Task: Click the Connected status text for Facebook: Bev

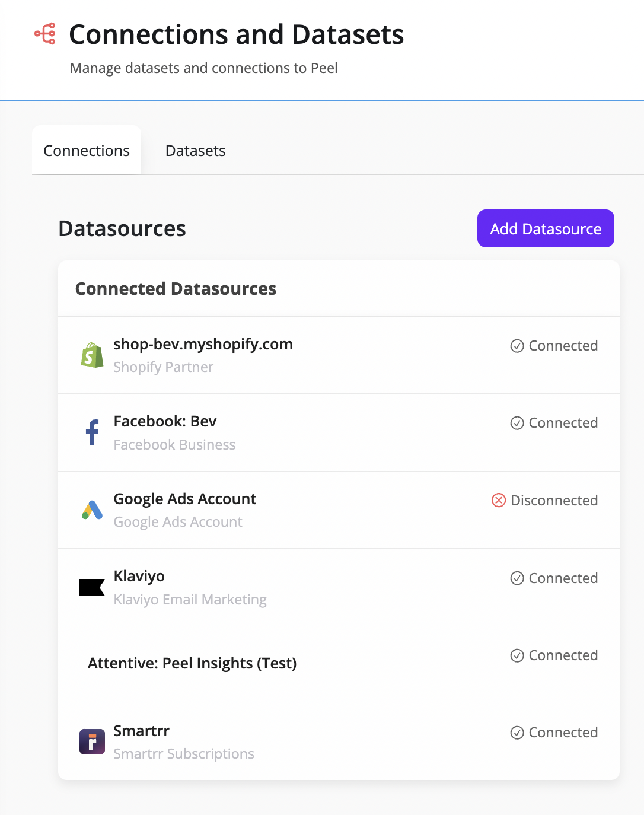Action: 563,423
